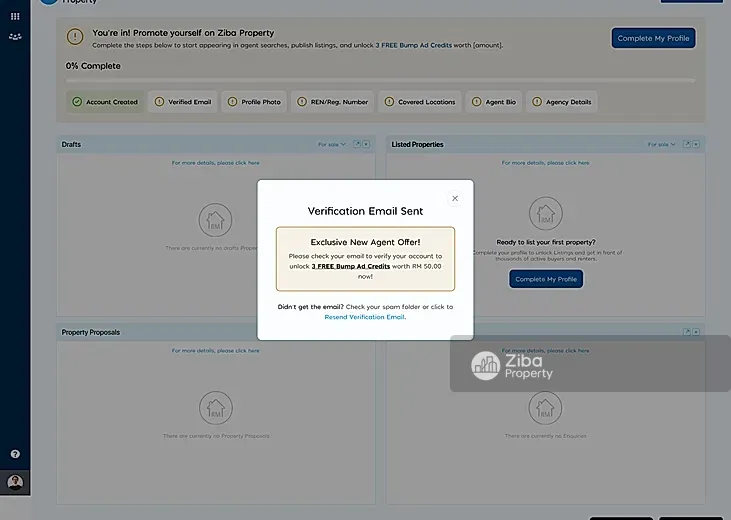Screen dimensions: 731x520
Task: Click the 3 FREE Bump Ad Credits banner link
Action: tap(414, 45)
